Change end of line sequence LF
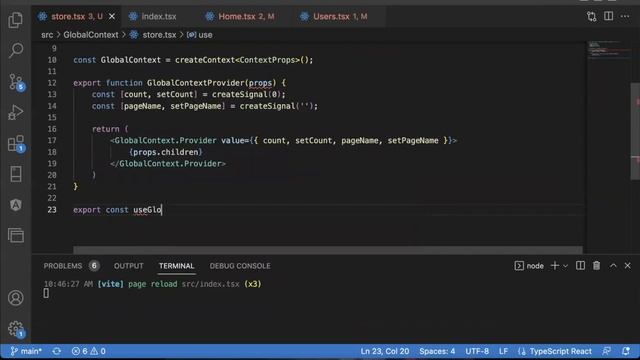Viewport: 640px width, 360px height. (503, 351)
